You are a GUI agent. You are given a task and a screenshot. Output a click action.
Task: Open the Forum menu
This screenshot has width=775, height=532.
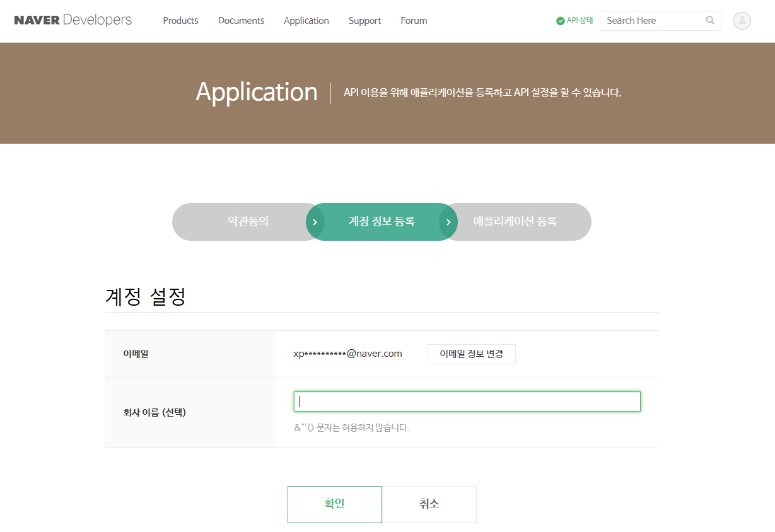click(x=414, y=21)
